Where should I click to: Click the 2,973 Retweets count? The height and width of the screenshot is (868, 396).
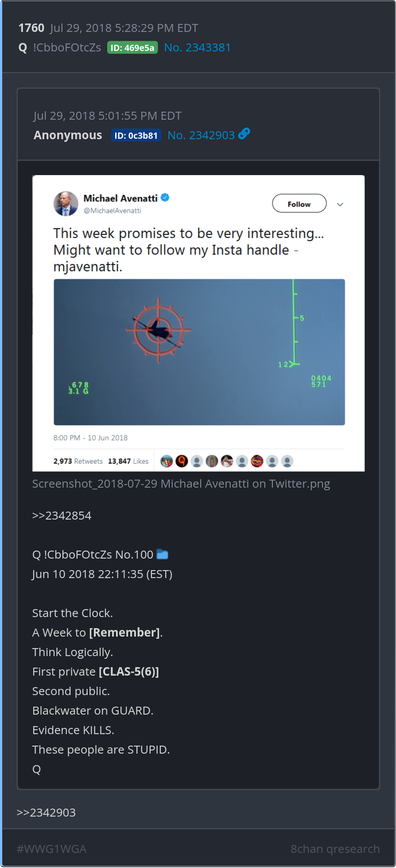[78, 461]
